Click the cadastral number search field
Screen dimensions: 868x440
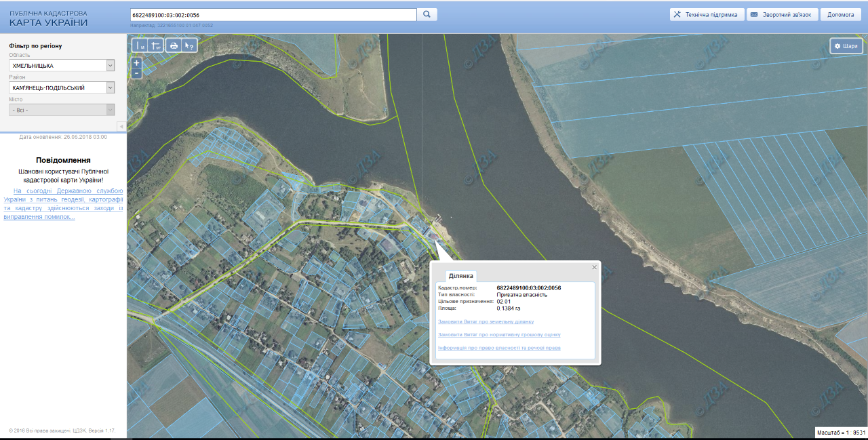[272, 14]
